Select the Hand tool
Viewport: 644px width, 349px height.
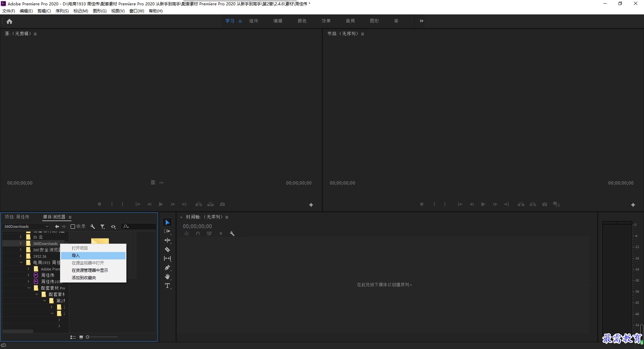[167, 277]
